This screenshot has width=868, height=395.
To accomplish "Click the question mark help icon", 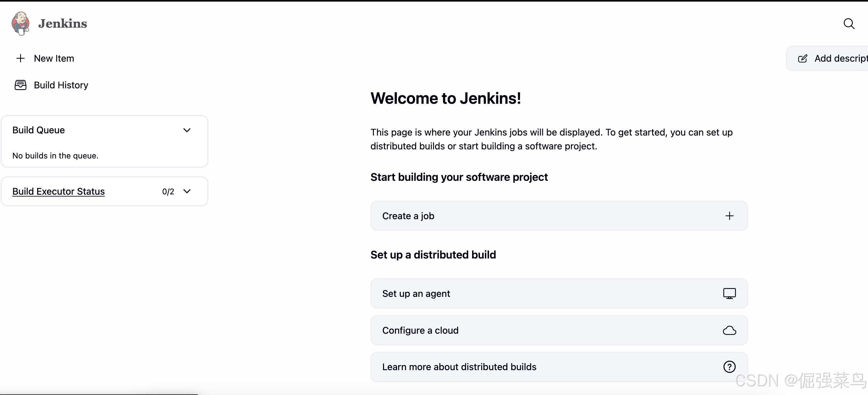I will click(x=729, y=367).
